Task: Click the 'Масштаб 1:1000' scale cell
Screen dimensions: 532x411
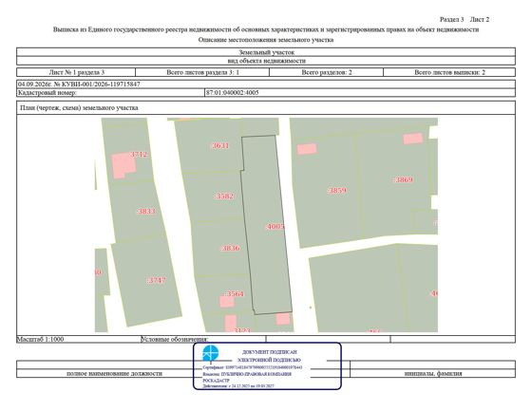Action: (79, 339)
